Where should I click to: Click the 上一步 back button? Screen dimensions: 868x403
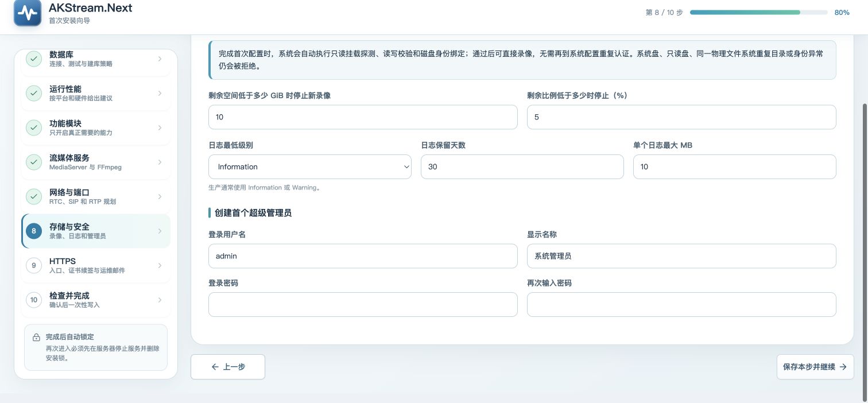click(x=228, y=367)
